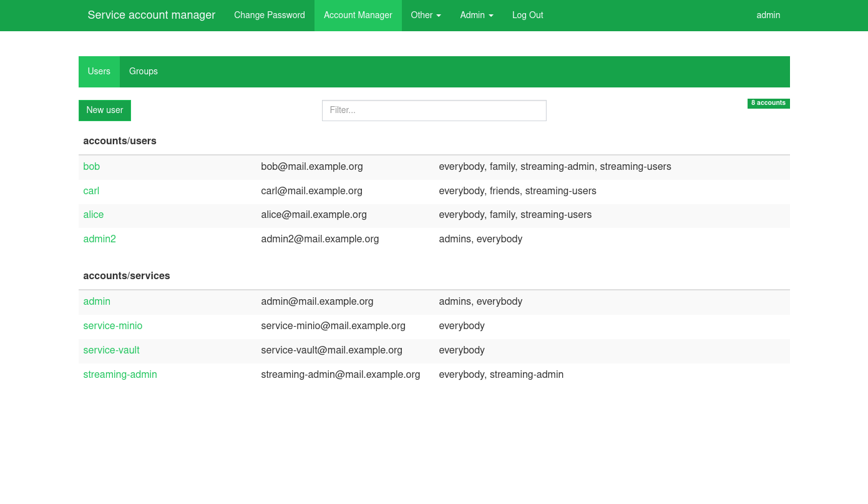The height and width of the screenshot is (504, 868).
Task: Click email carl@mail.example.org
Action: [312, 191]
